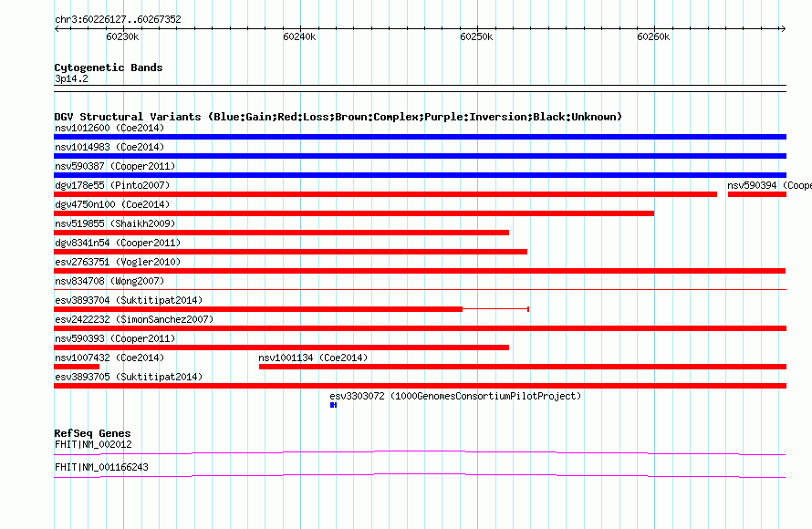Open nsv590393 (Cooper2011) label

pos(115,338)
